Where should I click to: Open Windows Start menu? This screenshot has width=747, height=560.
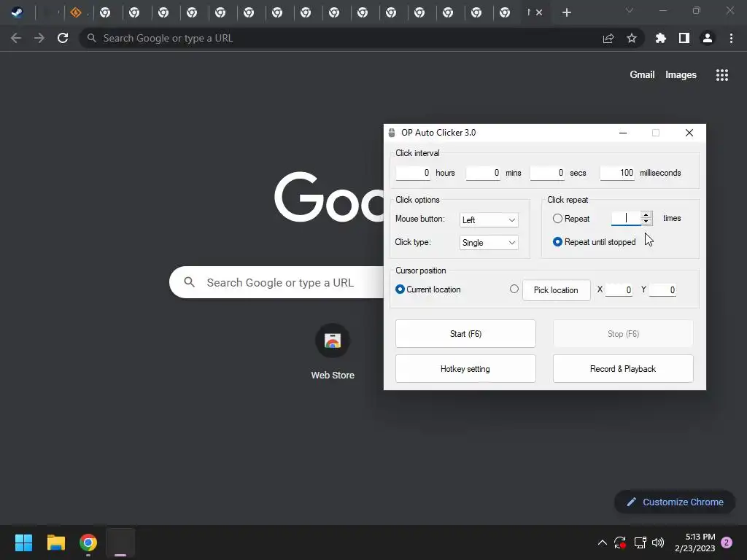tap(23, 542)
